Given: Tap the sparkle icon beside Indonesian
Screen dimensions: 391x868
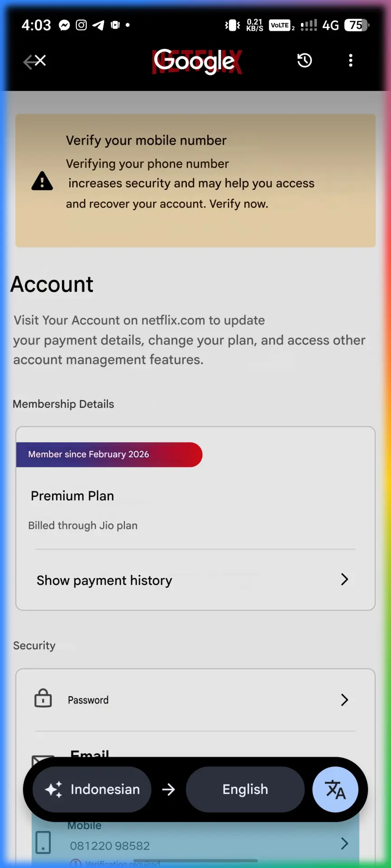Looking at the screenshot, I should coord(53,790).
